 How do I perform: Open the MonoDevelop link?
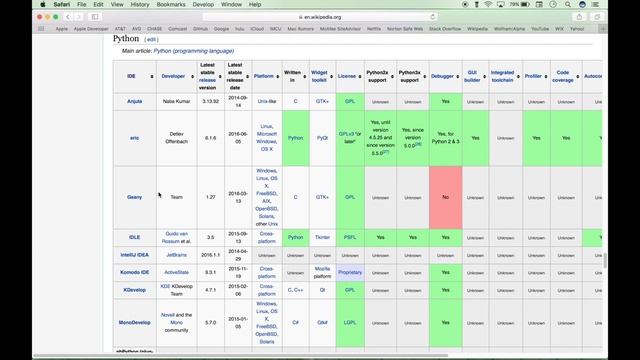pos(135,322)
